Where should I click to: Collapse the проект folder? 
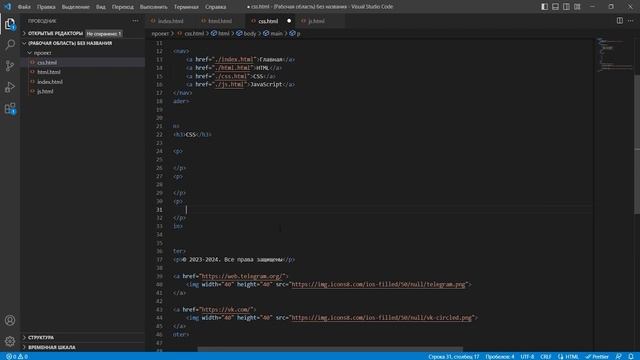pos(83,53)
